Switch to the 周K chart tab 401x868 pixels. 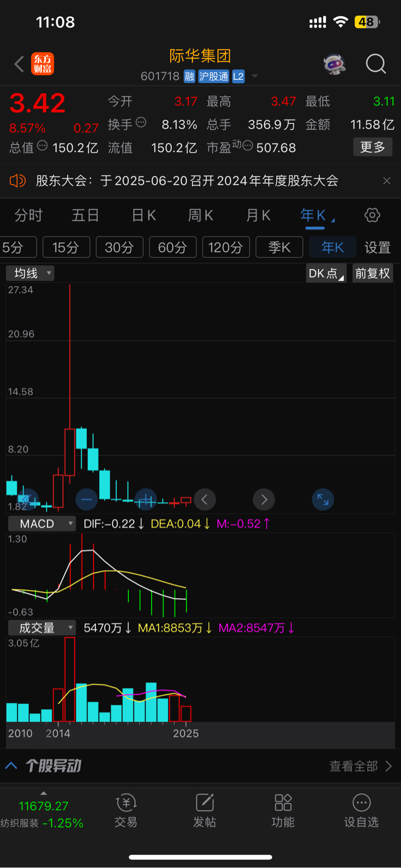(200, 215)
